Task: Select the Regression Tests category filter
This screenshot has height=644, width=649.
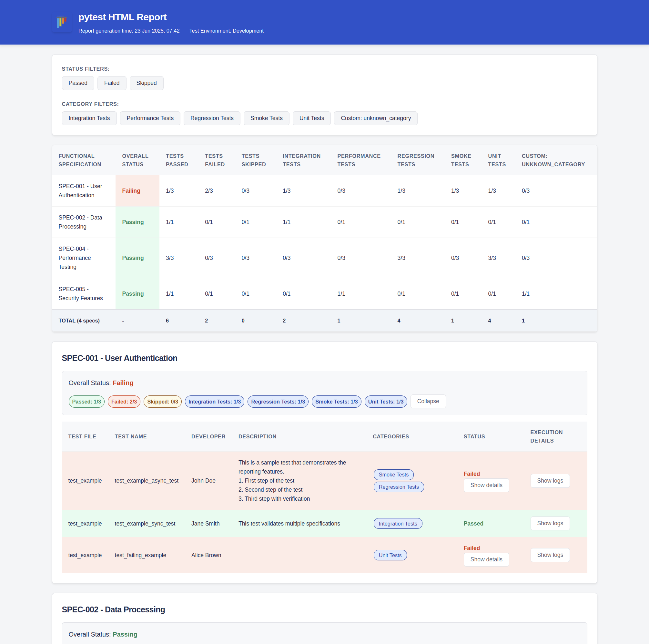Action: pyautogui.click(x=212, y=118)
